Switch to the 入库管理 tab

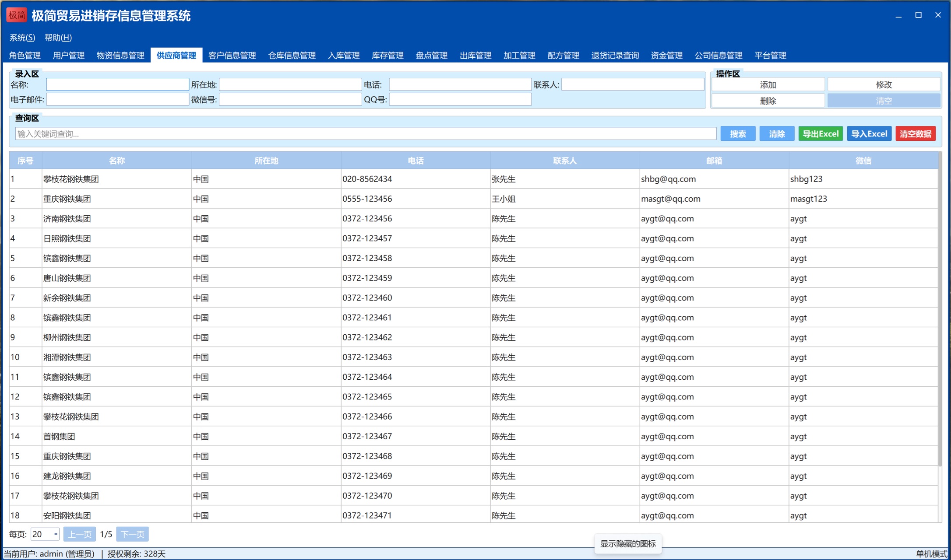[x=344, y=56]
